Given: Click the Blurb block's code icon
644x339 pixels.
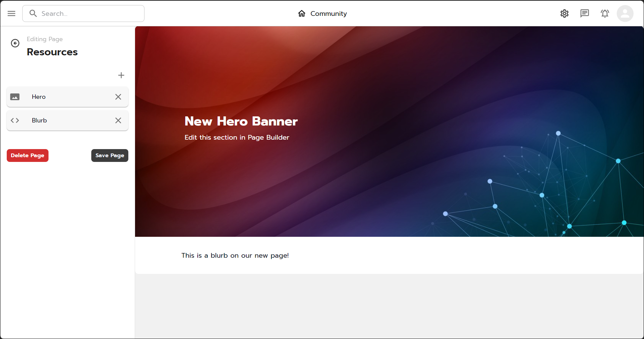Looking at the screenshot, I should (15, 120).
